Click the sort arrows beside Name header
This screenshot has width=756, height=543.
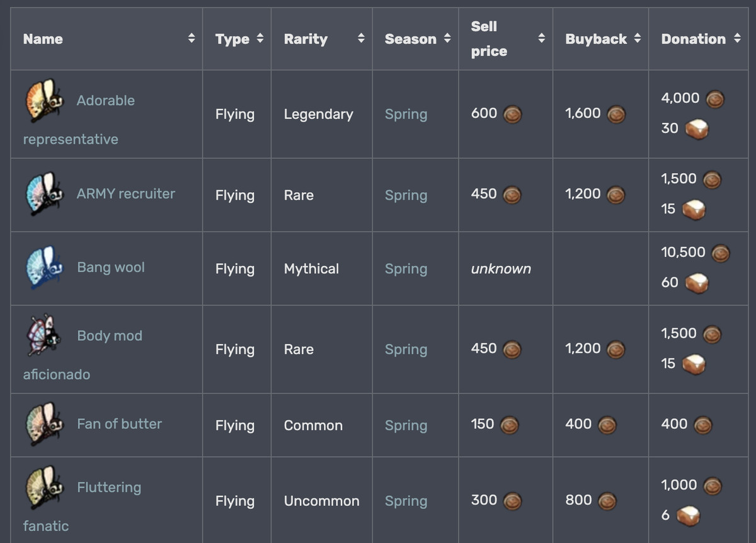191,38
